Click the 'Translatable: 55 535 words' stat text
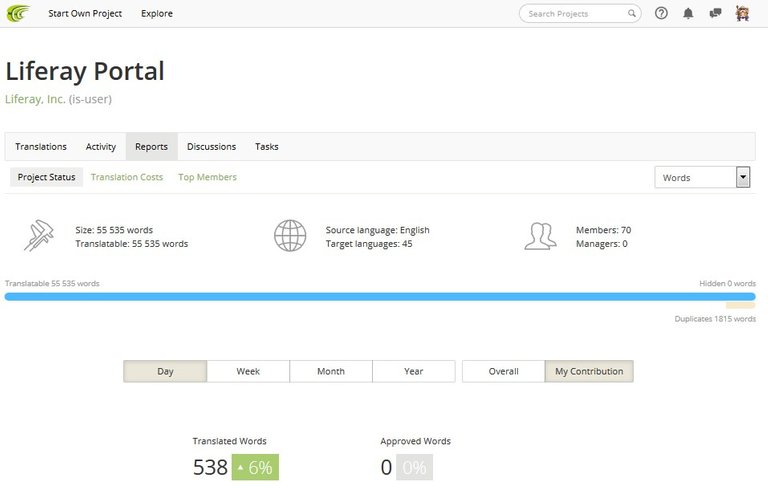The image size is (768, 488). (x=132, y=244)
